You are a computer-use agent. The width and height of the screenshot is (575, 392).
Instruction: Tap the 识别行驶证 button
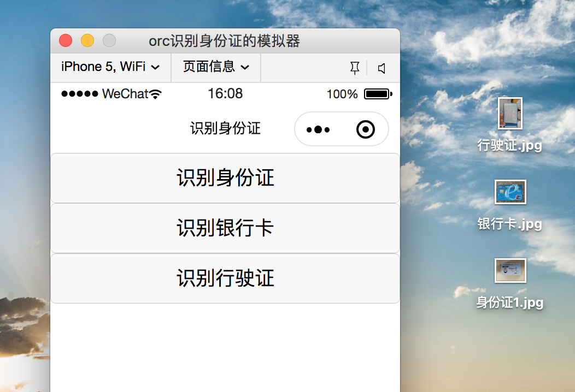pos(225,278)
